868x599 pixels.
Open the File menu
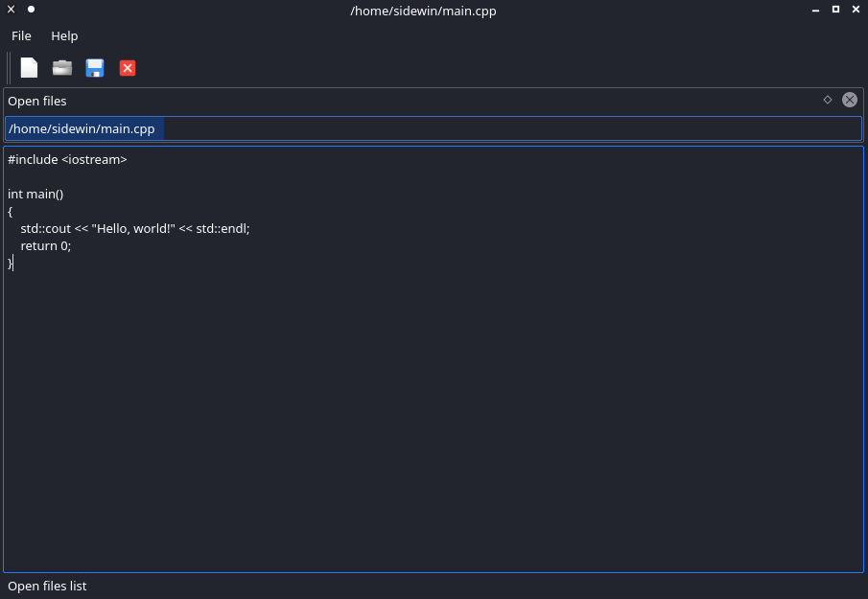(x=21, y=36)
